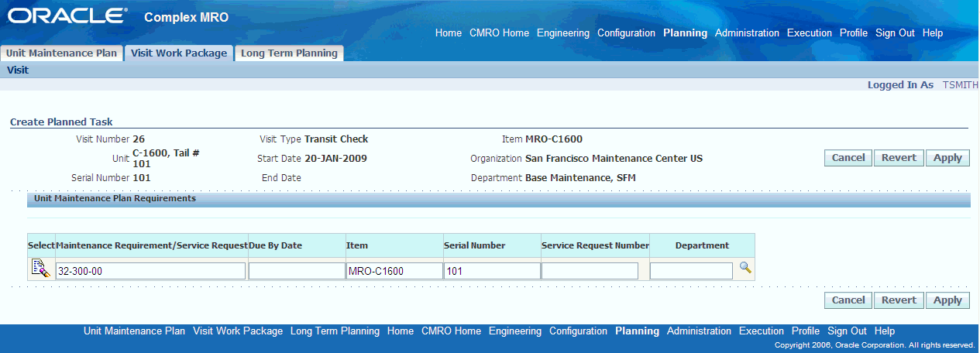The width and height of the screenshot is (980, 353).
Task: Open the Long Term Planning tab
Action: 289,53
